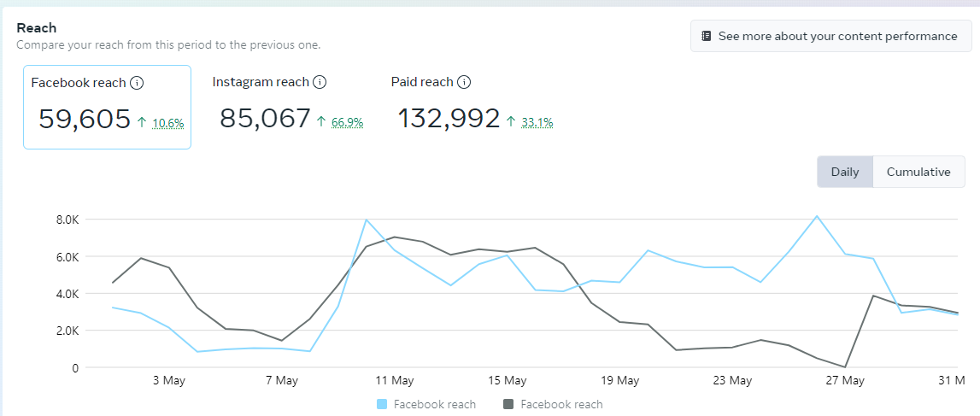Click the dark gray legend swatch
The height and width of the screenshot is (416, 980).
tap(509, 405)
